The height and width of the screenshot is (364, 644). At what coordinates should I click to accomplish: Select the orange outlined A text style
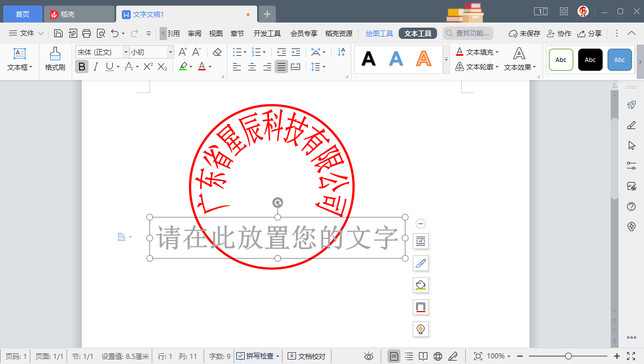[x=424, y=59]
